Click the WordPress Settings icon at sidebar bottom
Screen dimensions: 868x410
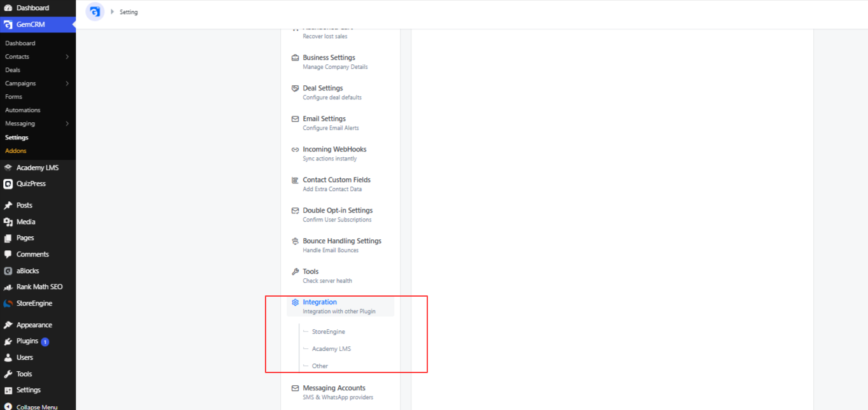coord(8,390)
